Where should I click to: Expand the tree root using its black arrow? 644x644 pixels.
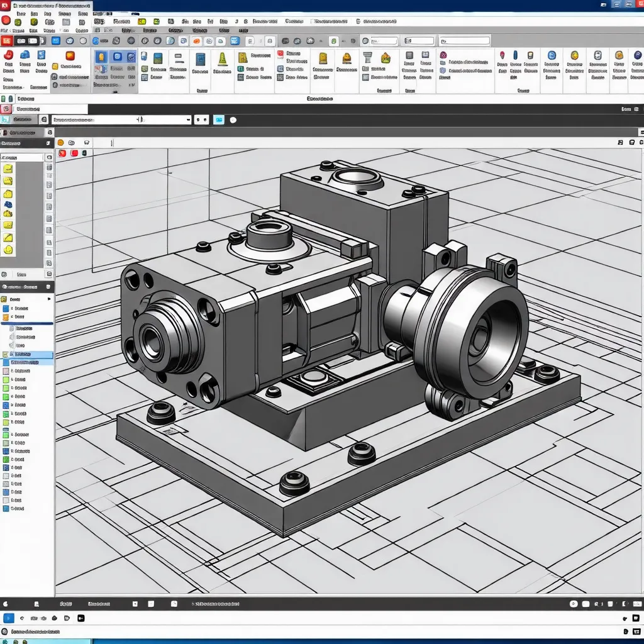pos(49,299)
